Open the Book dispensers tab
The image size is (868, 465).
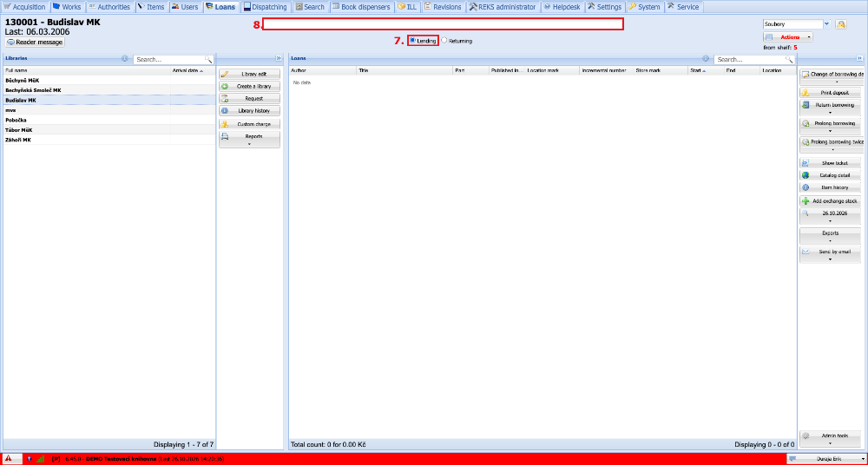point(361,7)
